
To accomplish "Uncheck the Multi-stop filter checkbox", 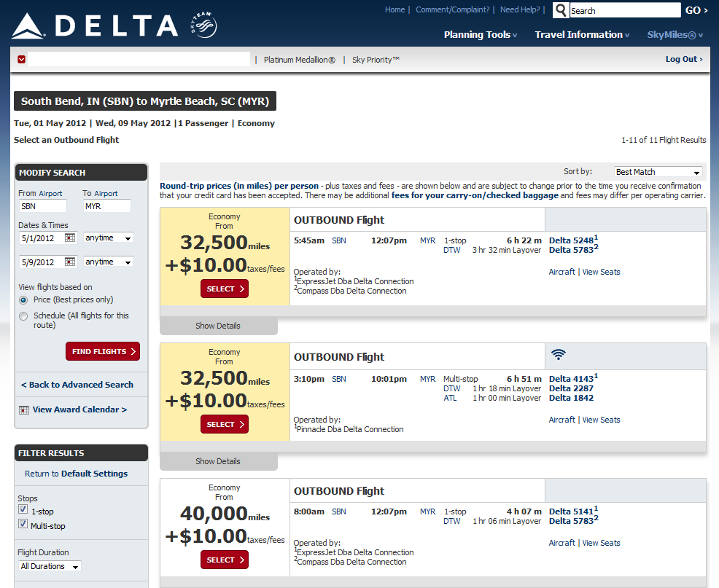I will pyautogui.click(x=23, y=525).
